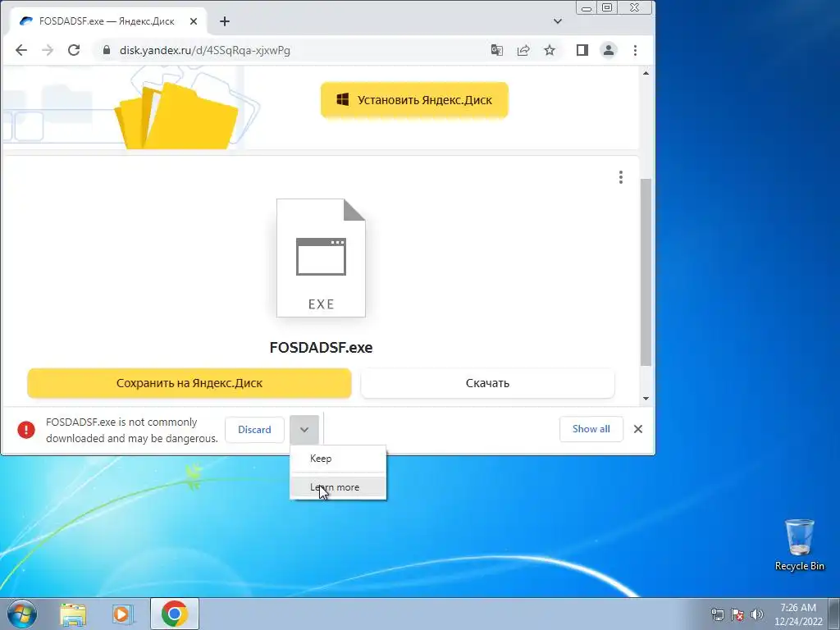Share this page via share icon
The height and width of the screenshot is (630, 840).
[523, 50]
